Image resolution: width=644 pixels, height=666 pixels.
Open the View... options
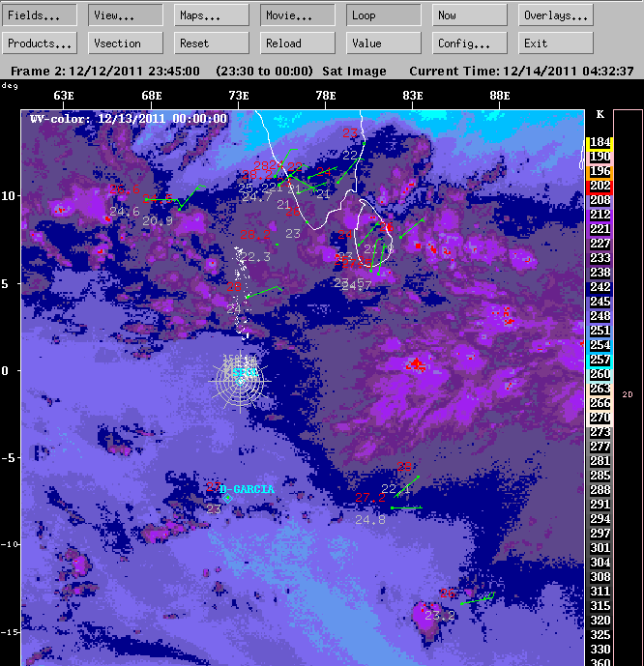(126, 15)
